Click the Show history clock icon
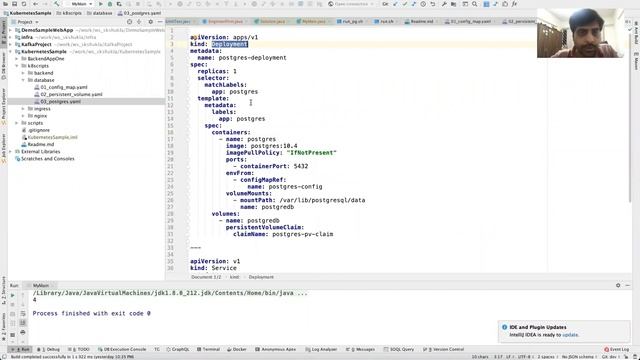 click(423, 4)
